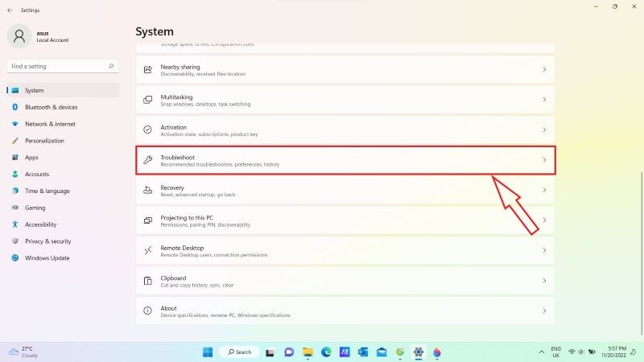Open Personalization in the sidebar

point(63,141)
